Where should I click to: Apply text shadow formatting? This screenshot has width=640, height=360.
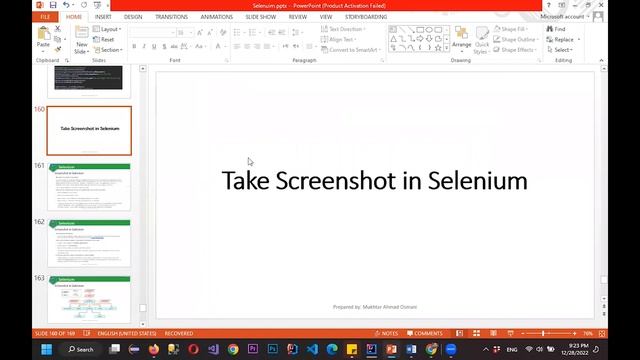tap(164, 47)
